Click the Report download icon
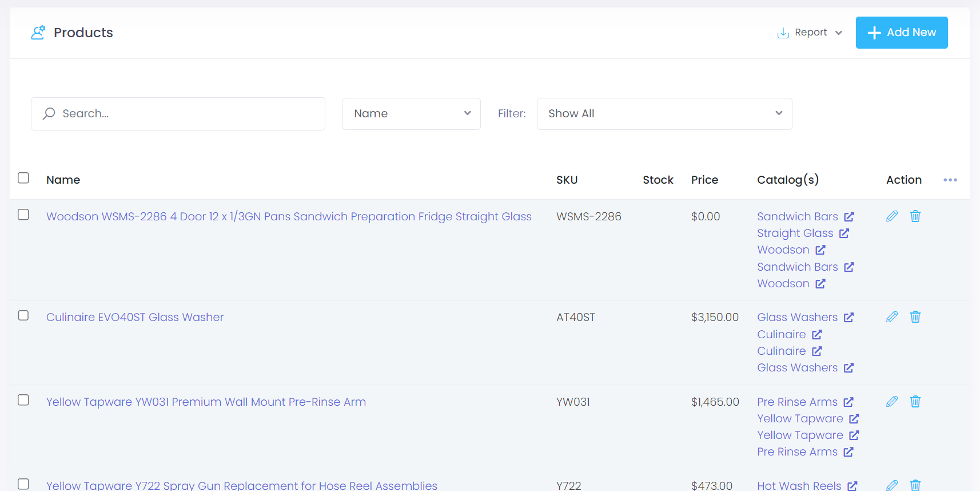Viewport: 980px width, 491px height. pos(783,33)
